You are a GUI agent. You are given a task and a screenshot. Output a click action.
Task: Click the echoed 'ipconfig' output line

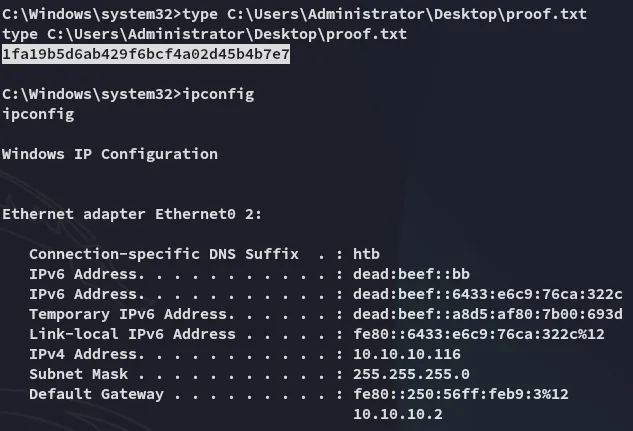click(38, 114)
